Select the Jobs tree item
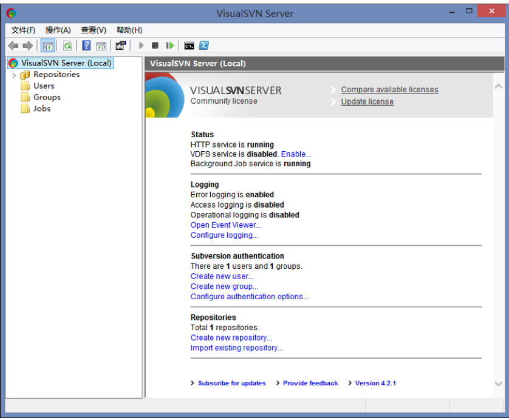This screenshot has width=509, height=420. point(42,109)
